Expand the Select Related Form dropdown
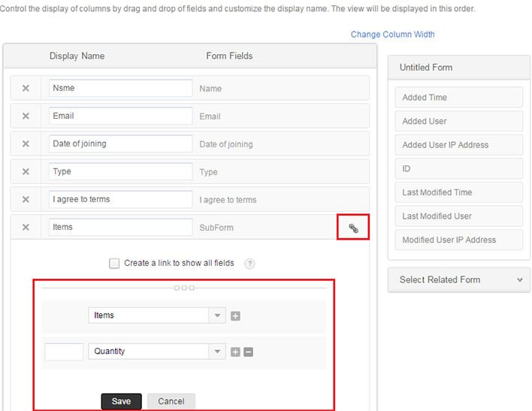 [458, 280]
